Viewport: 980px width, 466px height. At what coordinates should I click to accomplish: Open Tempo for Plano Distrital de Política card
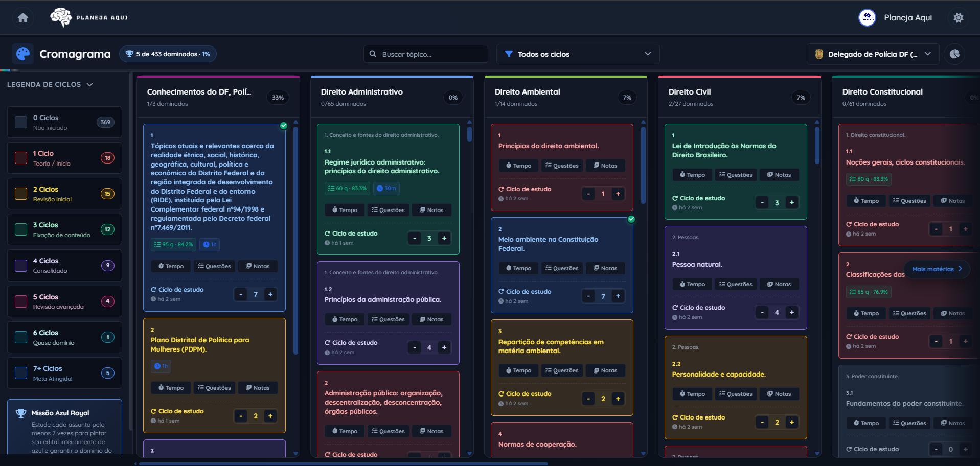[171, 388]
